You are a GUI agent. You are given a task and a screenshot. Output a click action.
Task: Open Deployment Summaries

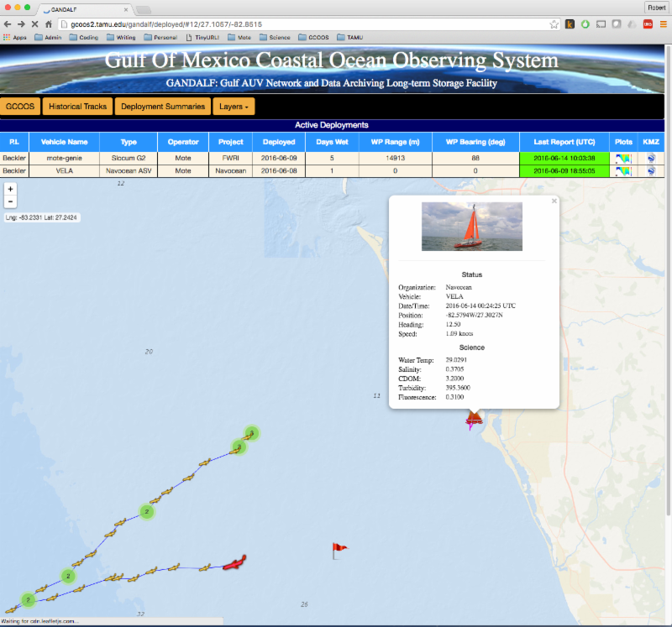(x=163, y=107)
